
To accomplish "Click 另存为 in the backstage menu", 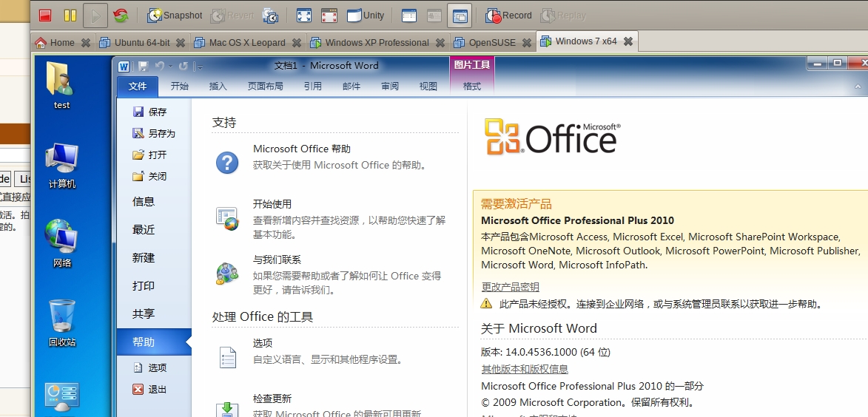I will pos(154,133).
